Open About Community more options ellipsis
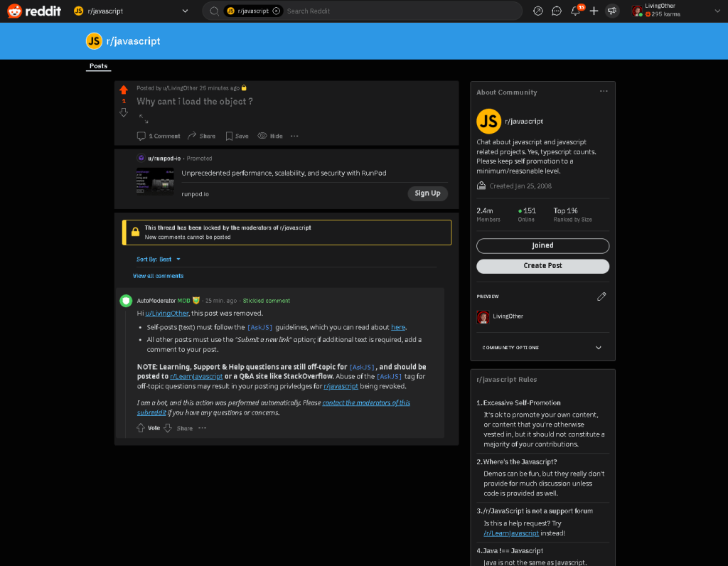Viewport: 728px width, 566px height. (x=603, y=91)
